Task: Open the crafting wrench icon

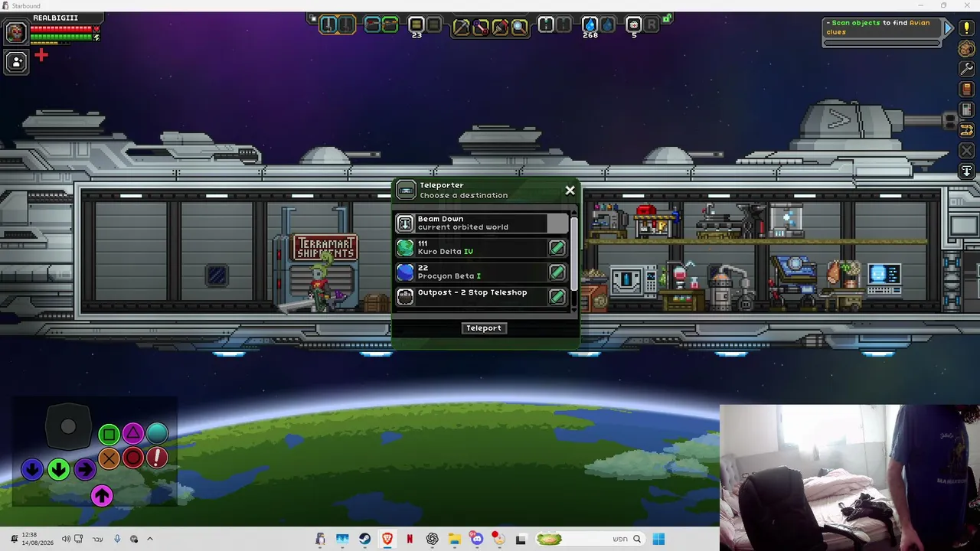Action: pos(967,69)
